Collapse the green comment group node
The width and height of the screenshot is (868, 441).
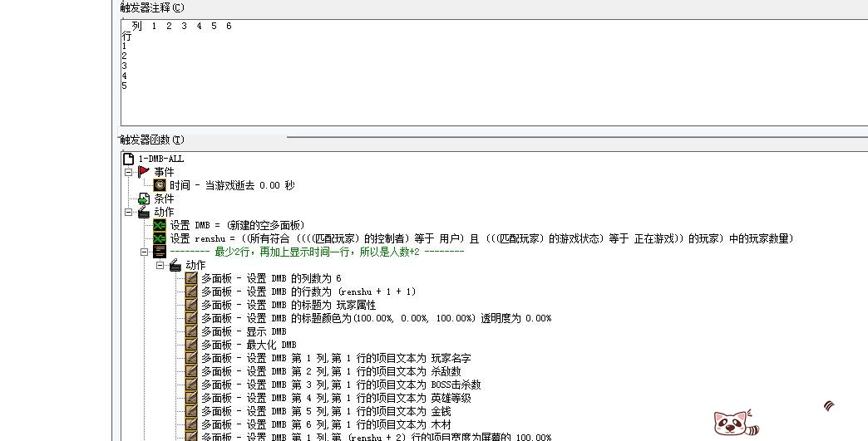(x=145, y=252)
